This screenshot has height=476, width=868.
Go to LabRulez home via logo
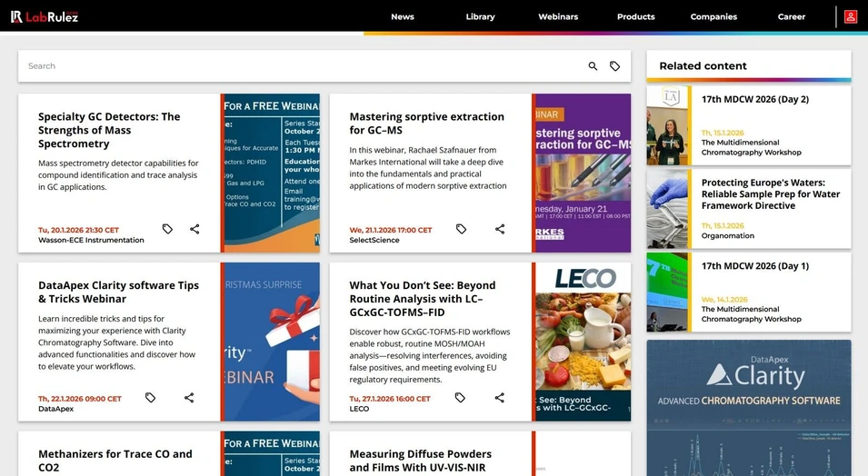[x=45, y=16]
